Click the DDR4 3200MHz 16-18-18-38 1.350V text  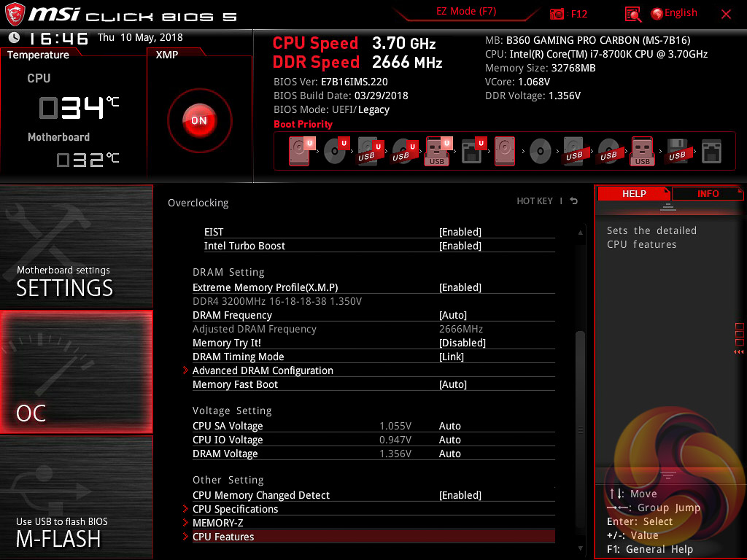pyautogui.click(x=277, y=301)
